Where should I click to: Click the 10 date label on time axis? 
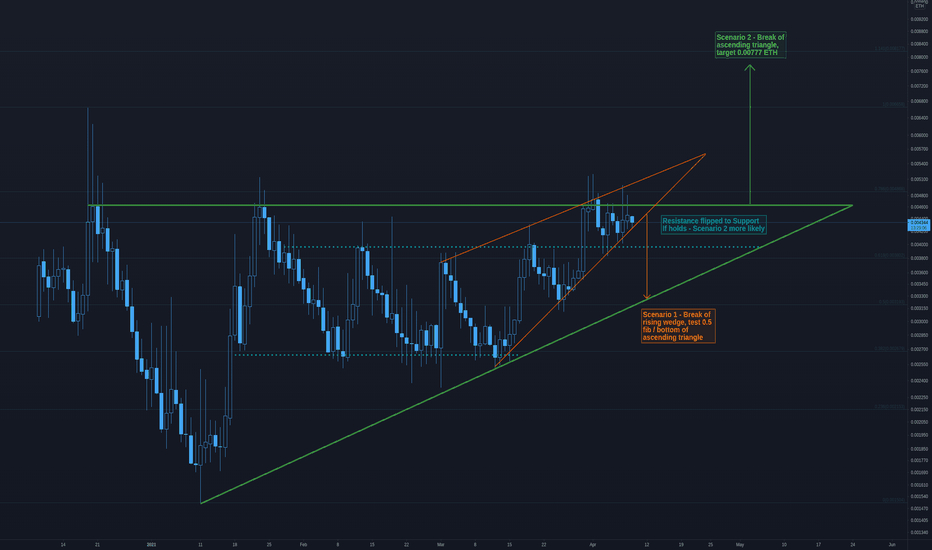tap(784, 545)
